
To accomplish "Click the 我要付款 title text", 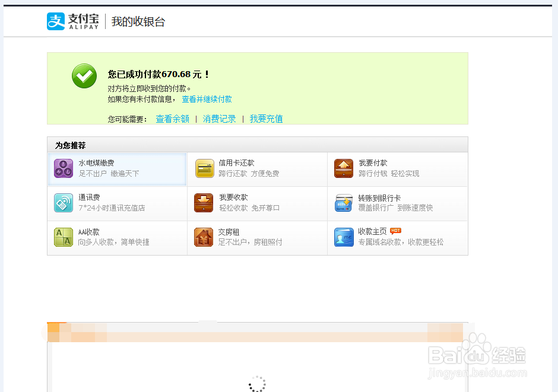I will point(373,162).
